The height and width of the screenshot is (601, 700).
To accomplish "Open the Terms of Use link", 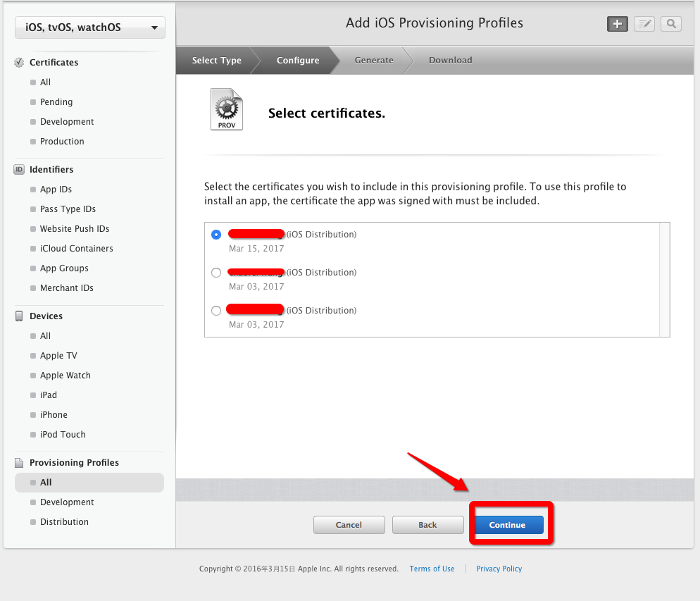I will [432, 569].
